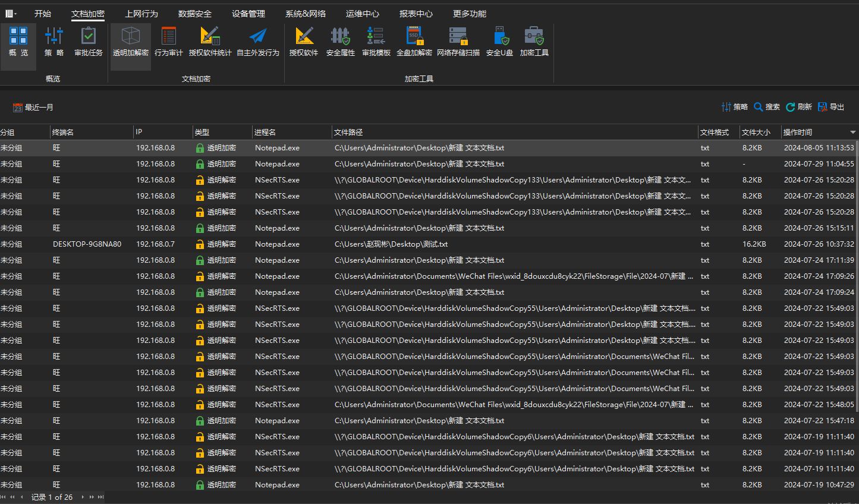Switch to the 设备管理 tab
Viewport: 859px width, 504px height.
tap(248, 14)
